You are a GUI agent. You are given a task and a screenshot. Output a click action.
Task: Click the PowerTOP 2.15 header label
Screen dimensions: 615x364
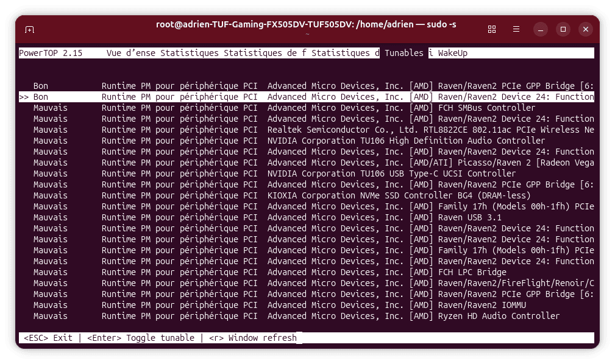[x=51, y=53]
